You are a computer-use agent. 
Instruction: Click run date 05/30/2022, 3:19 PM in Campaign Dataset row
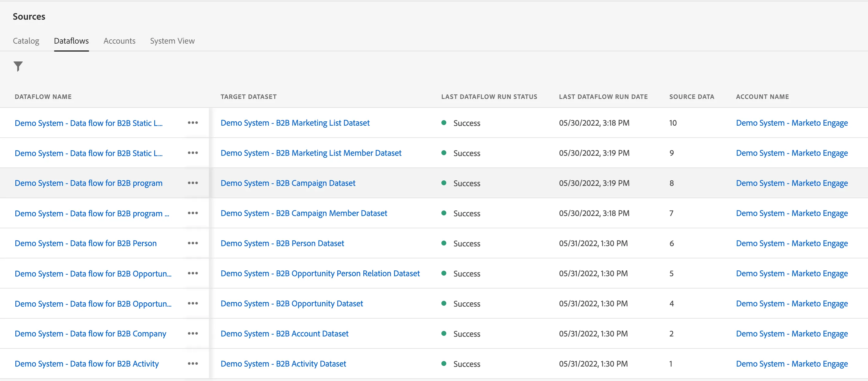[594, 183]
